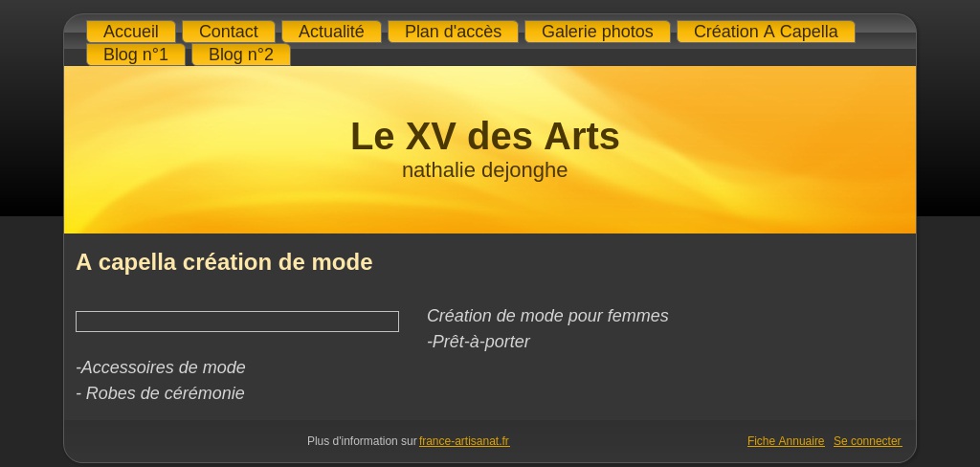The width and height of the screenshot is (980, 467).
Task: Open the Blog n°2 tab
Action: [240, 55]
